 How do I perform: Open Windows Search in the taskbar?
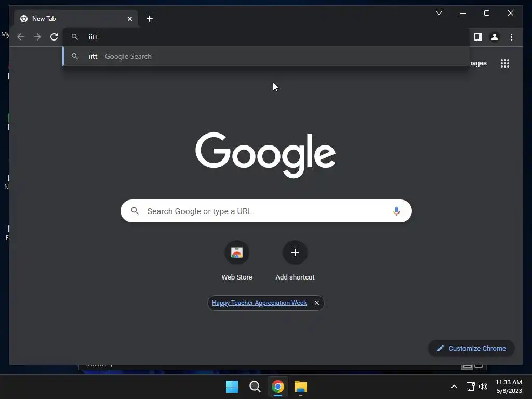tap(255, 387)
